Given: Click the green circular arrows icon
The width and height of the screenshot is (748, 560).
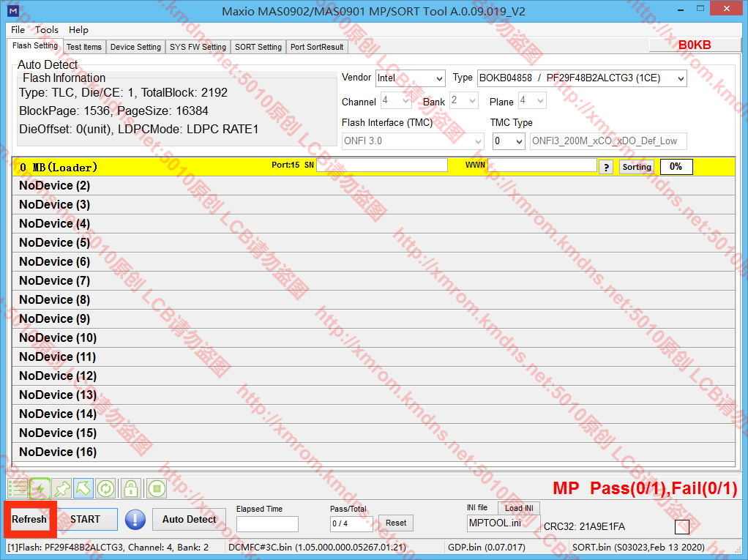Looking at the screenshot, I should 106,488.
